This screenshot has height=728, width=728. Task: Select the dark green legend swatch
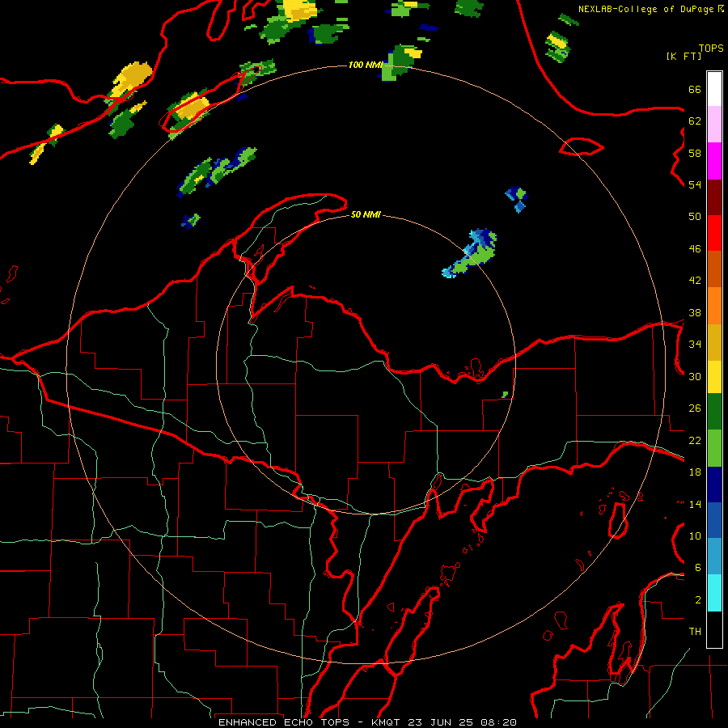click(714, 412)
